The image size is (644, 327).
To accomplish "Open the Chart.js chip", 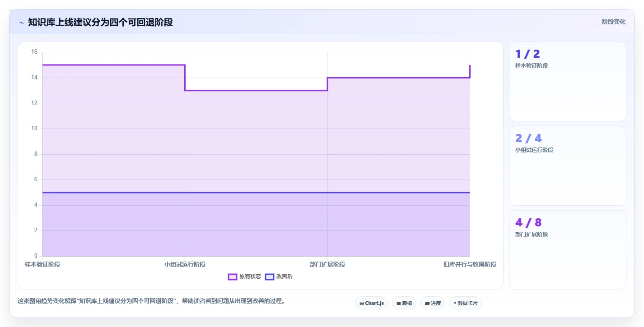I will click(x=372, y=303).
